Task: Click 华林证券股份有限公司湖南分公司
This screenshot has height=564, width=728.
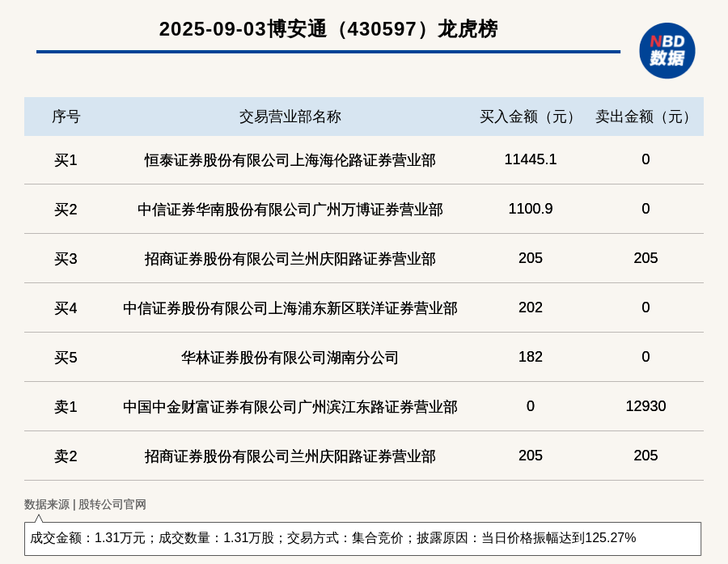Action: [290, 358]
